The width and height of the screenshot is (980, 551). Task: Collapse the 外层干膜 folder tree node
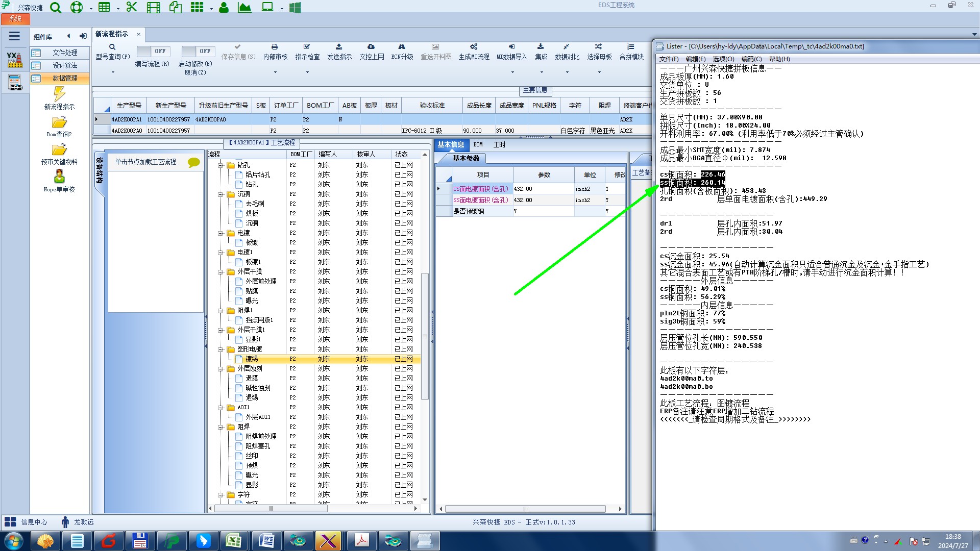[x=220, y=272]
